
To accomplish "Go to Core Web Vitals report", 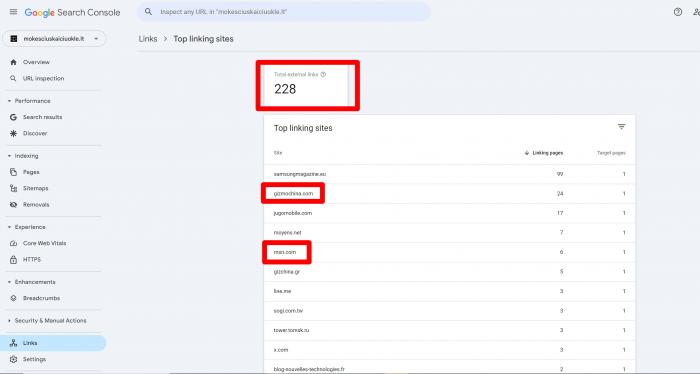I will point(45,243).
